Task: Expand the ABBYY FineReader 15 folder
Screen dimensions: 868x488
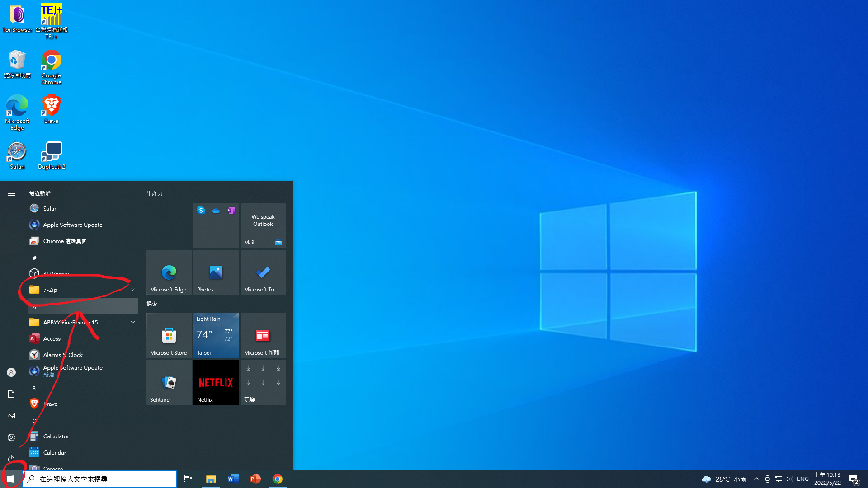Action: 133,322
